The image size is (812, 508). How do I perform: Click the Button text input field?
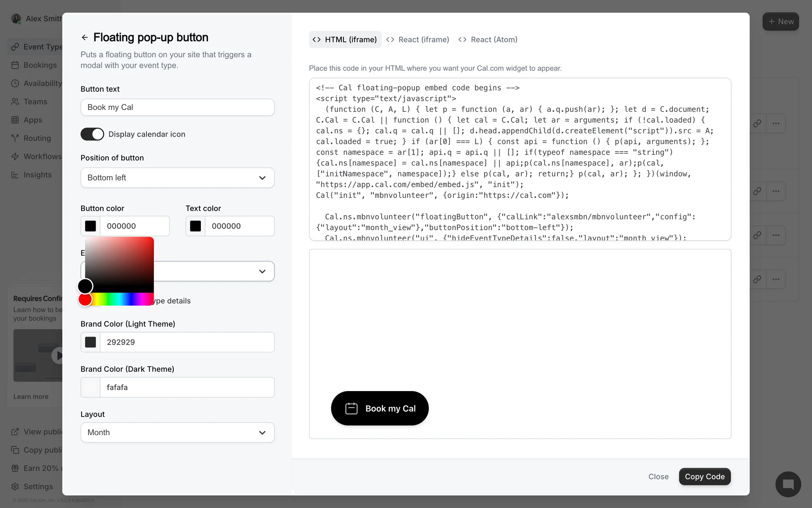[177, 107]
